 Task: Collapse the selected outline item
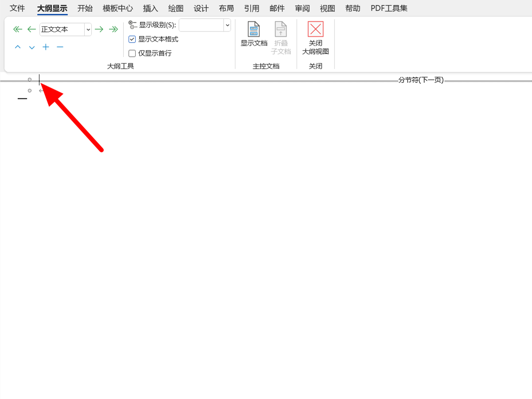[x=60, y=47]
